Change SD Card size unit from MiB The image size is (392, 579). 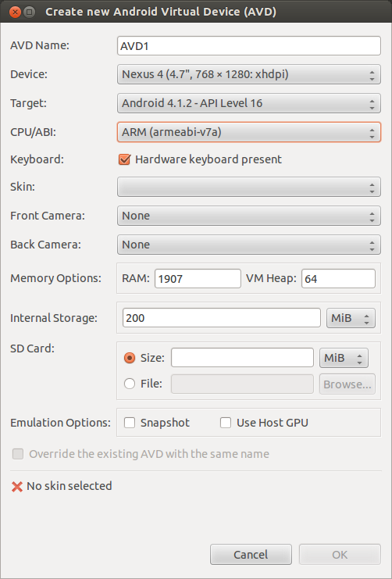coord(344,358)
